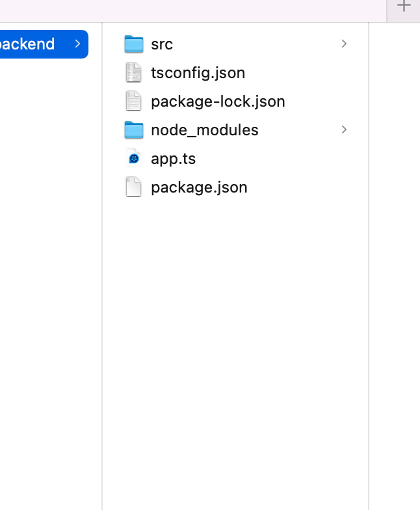Viewport: 420px width, 510px height.
Task: Select package-lock.json file name
Action: pos(218,101)
